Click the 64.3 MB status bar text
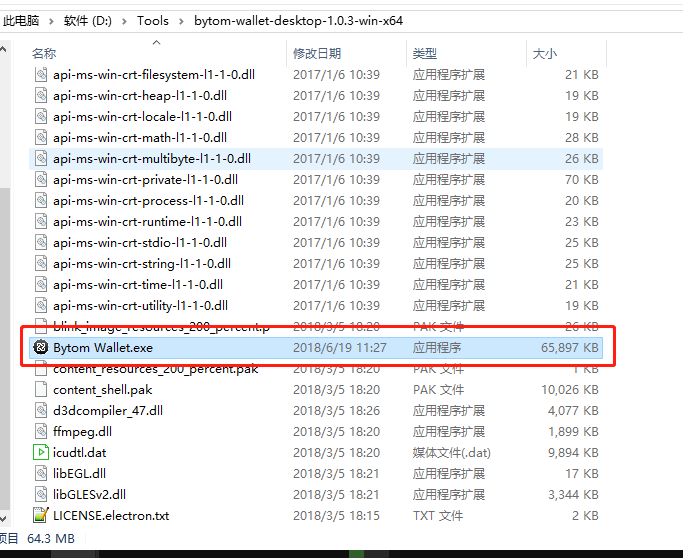Viewport: 683px width, 558px height. [51, 538]
